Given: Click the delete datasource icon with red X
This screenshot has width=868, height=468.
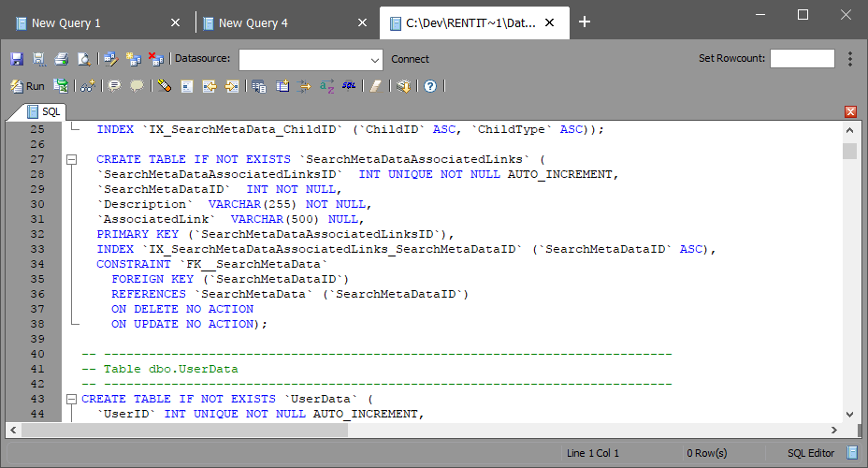Looking at the screenshot, I should pyautogui.click(x=156, y=59).
